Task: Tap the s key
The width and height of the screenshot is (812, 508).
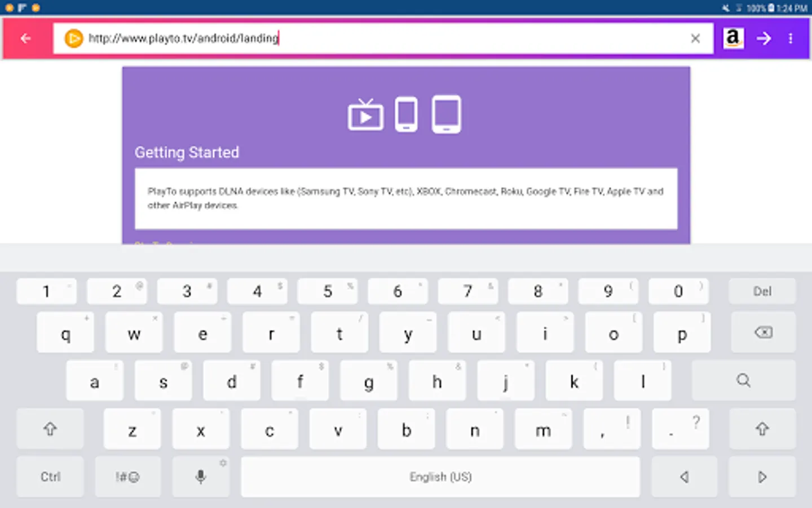Action: tap(164, 381)
